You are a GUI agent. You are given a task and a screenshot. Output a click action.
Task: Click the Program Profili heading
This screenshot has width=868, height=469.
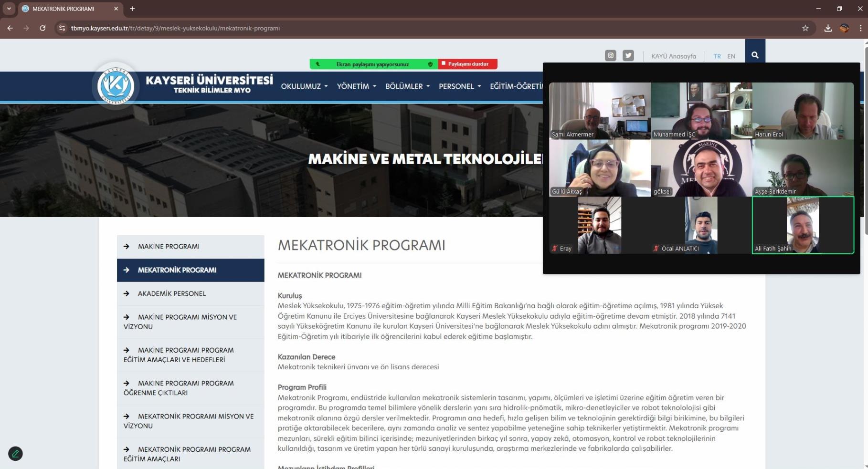point(302,387)
